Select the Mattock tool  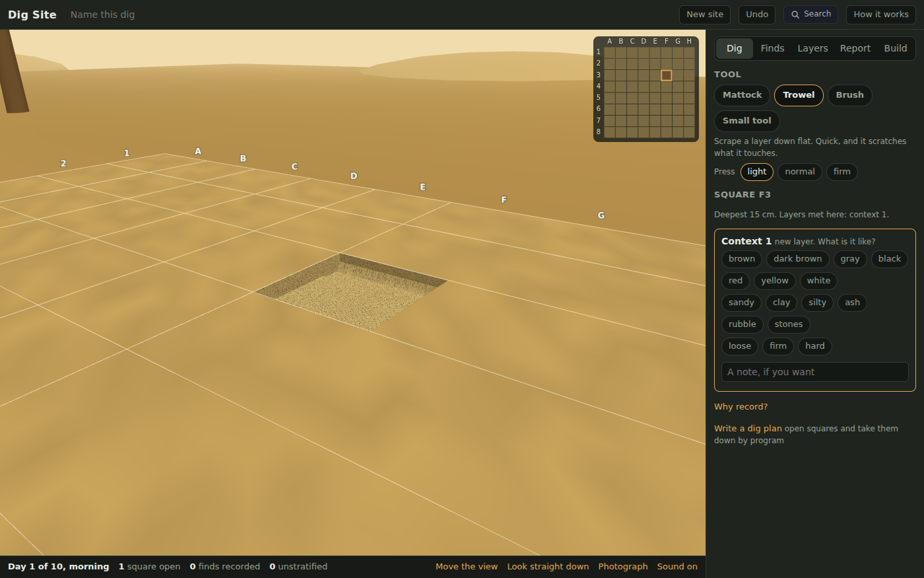(742, 95)
